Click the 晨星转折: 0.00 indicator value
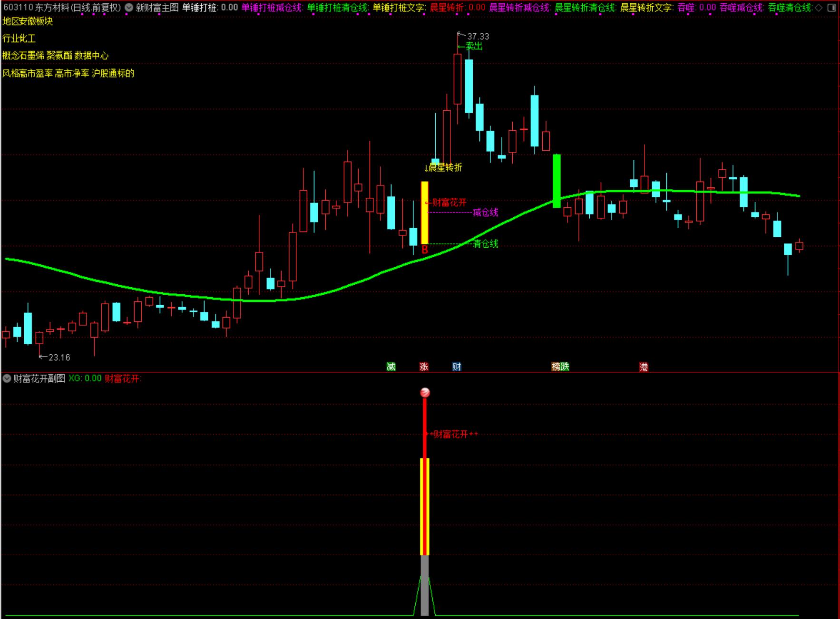The height and width of the screenshot is (619, 840). point(458,8)
